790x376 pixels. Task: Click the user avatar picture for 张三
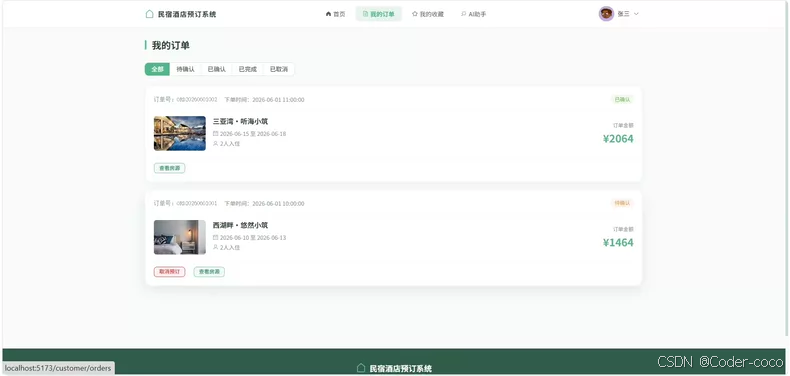coord(606,14)
